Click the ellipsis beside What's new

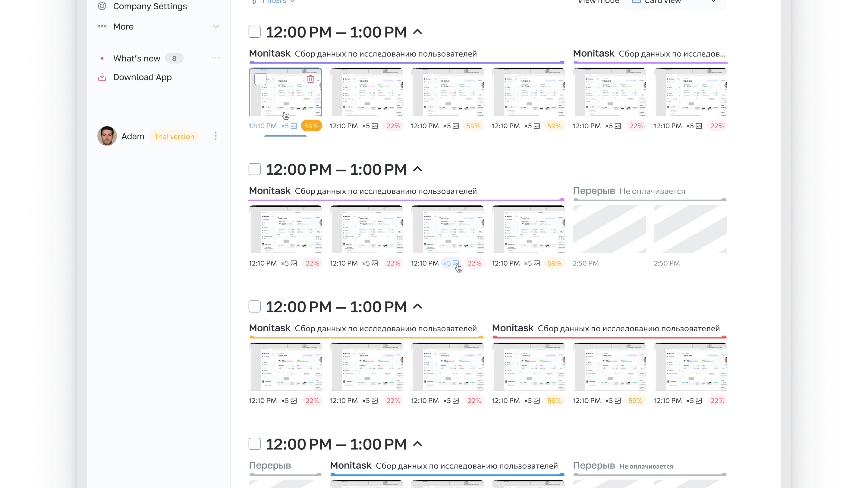pos(216,58)
